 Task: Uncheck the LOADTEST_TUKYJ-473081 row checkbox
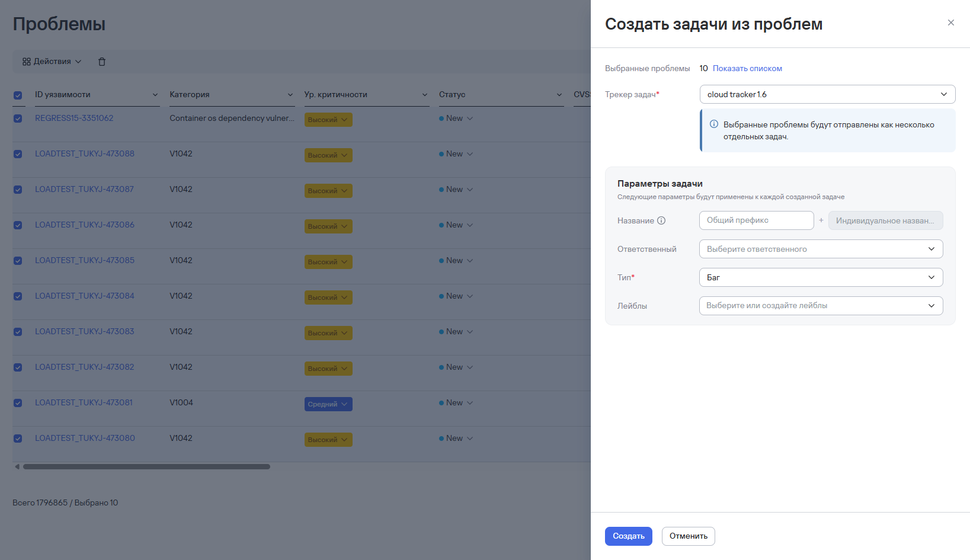(18, 403)
